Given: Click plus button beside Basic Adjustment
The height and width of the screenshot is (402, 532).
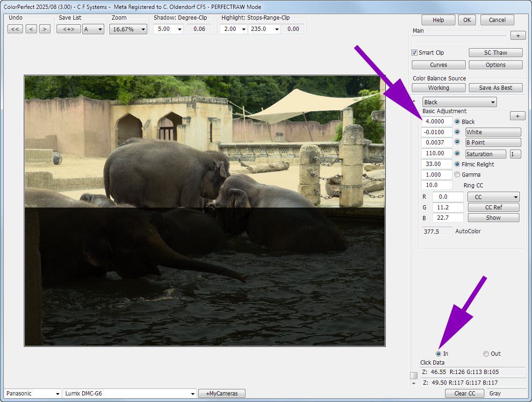Looking at the screenshot, I should click(x=518, y=115).
